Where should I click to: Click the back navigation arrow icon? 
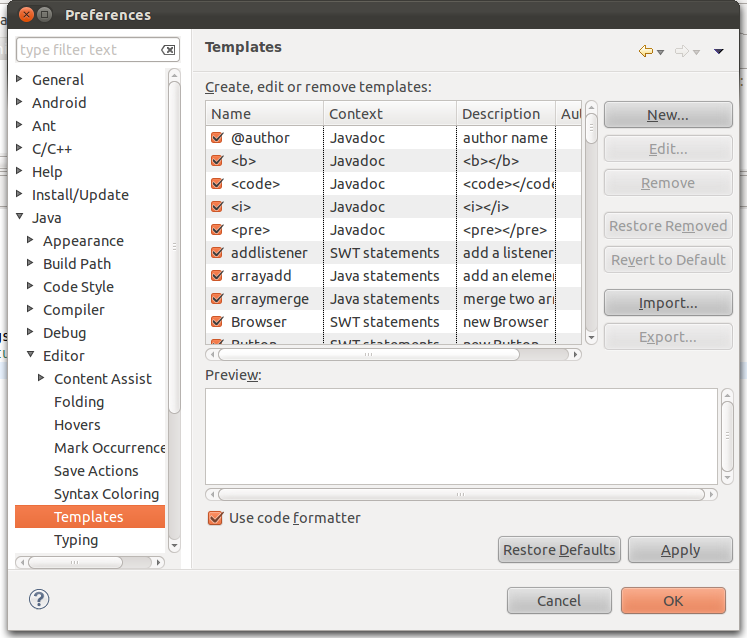[x=645, y=51]
